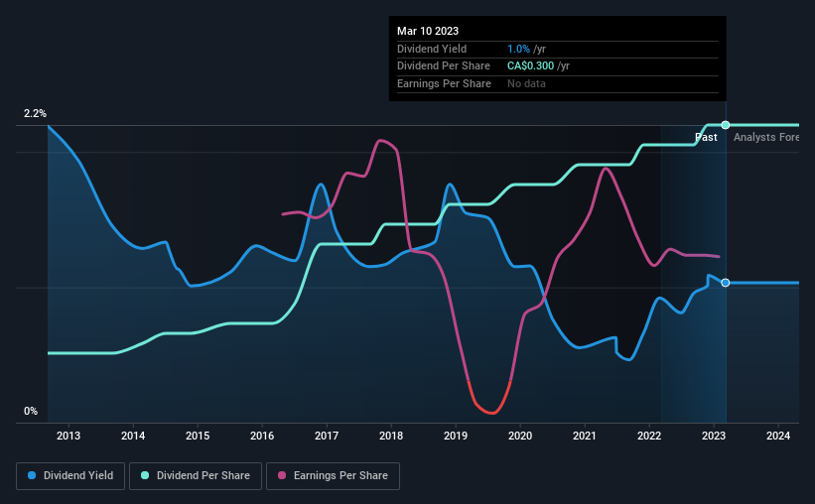Screen dimensions: 815x504
Task: Click the CA$0.300 dividend value in tooltip
Action: 531,66
